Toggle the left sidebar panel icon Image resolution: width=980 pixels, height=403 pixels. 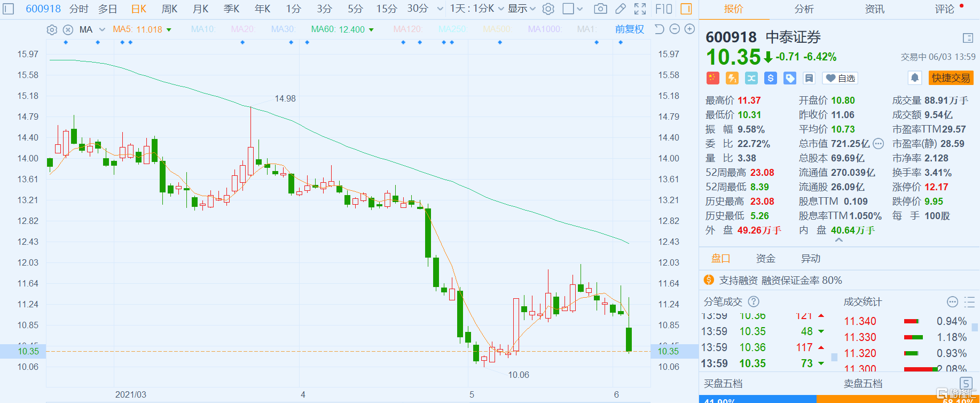[9, 9]
